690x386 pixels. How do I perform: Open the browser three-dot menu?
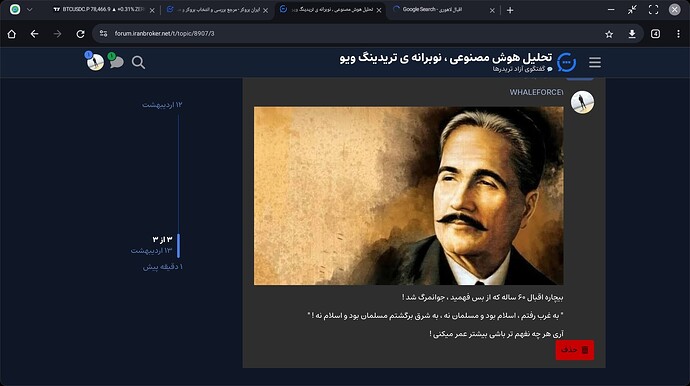tap(678, 34)
